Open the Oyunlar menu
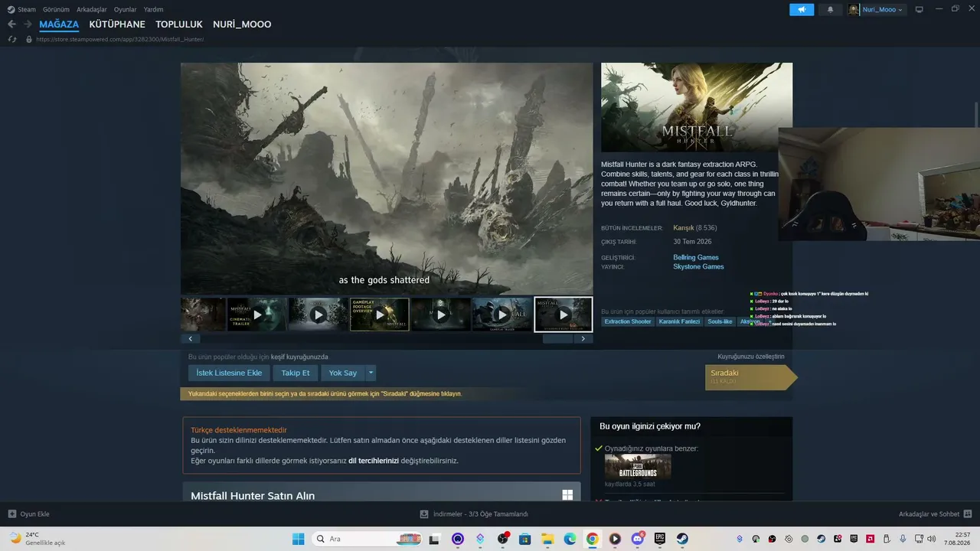Image resolution: width=980 pixels, height=551 pixels. click(126, 9)
